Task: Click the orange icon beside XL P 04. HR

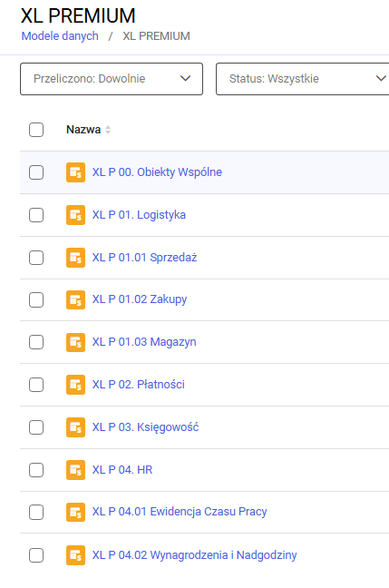Action: (x=75, y=470)
